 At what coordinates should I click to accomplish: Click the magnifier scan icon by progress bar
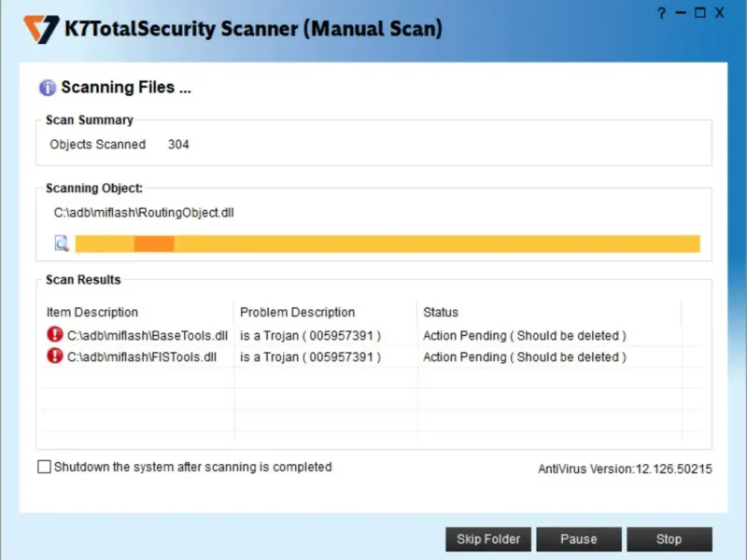62,244
